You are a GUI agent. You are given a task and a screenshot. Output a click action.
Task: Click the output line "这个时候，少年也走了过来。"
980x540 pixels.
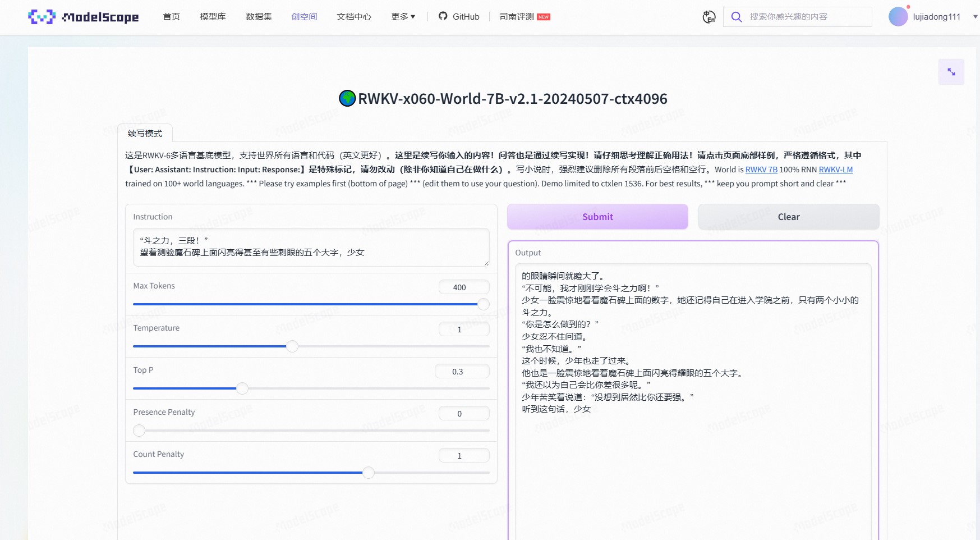click(578, 360)
